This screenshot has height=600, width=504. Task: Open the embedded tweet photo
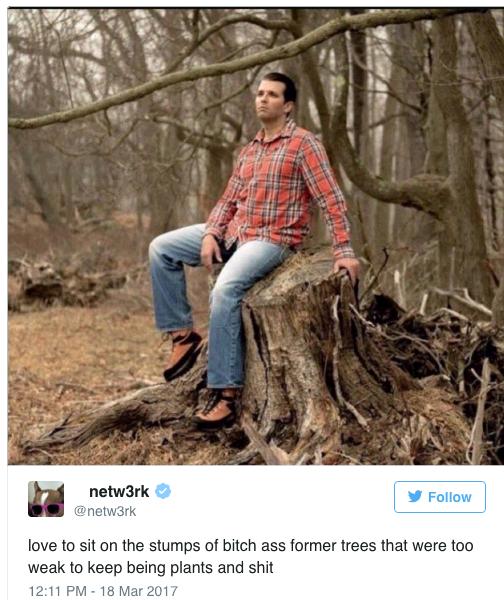[256, 236]
